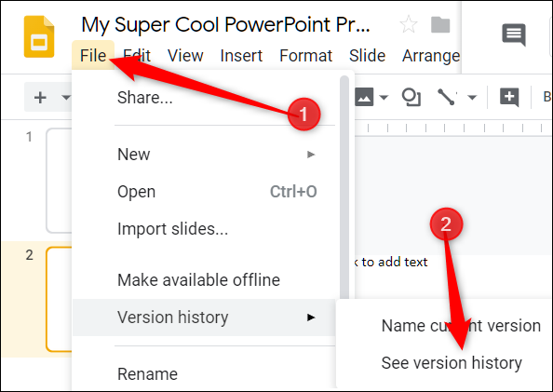Click Make available offline
The image size is (553, 392).
pyautogui.click(x=198, y=279)
